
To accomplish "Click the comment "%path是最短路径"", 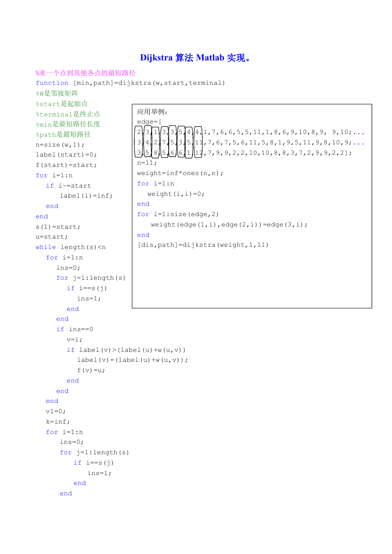I will pyautogui.click(x=63, y=134).
